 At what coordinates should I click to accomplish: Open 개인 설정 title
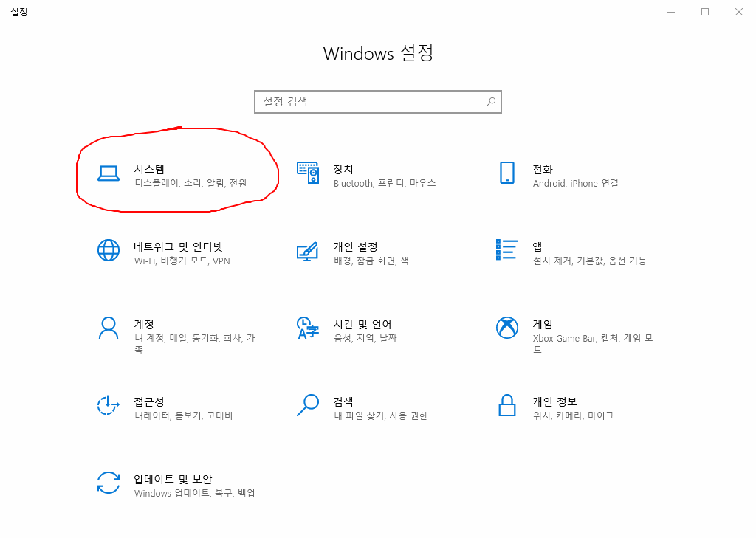click(355, 246)
